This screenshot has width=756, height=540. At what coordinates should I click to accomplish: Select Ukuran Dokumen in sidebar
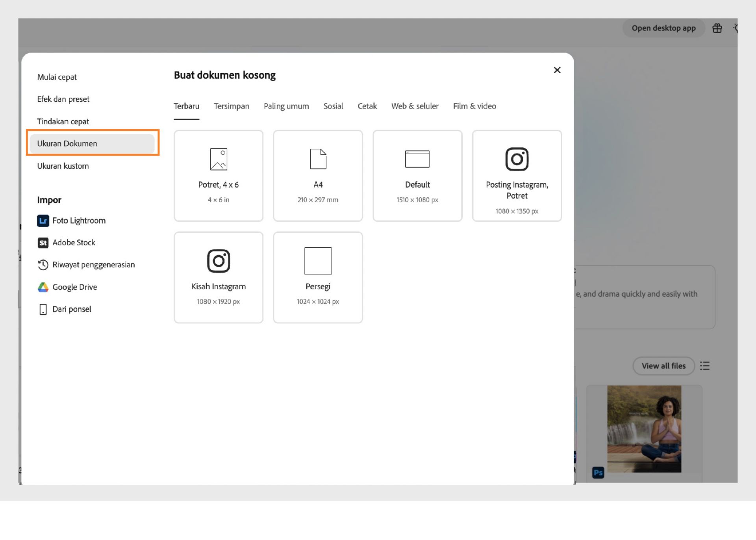click(x=93, y=143)
